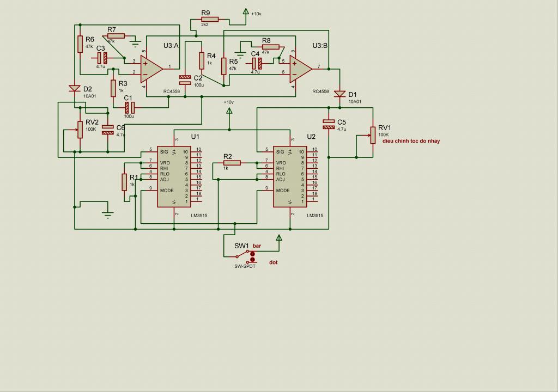Click the '2k2' value under R9
The width and height of the screenshot is (558, 392).
tap(205, 25)
